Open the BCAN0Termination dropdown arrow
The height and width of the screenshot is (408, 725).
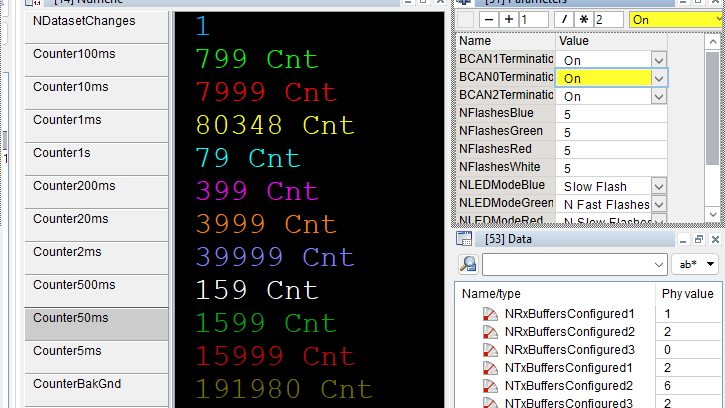659,78
